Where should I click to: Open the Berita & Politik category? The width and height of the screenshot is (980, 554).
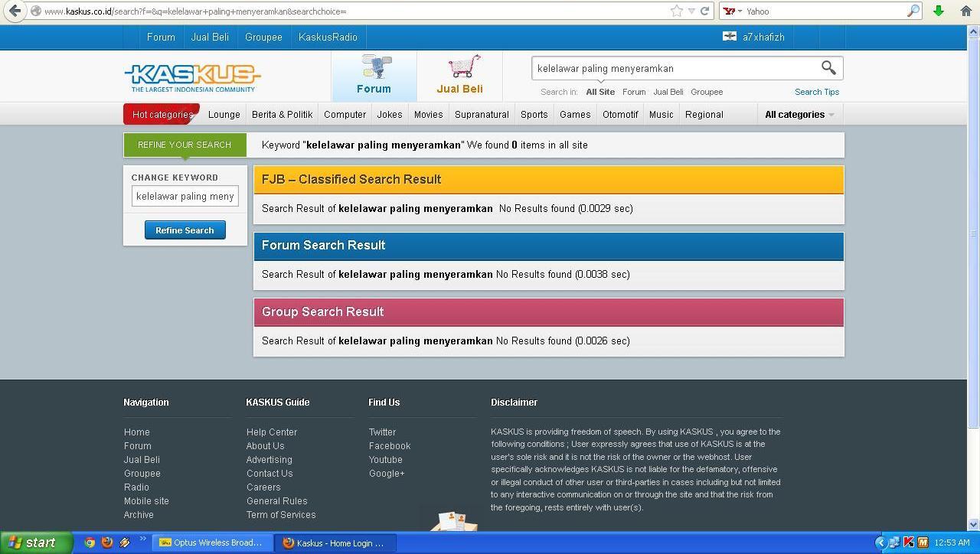[282, 114]
